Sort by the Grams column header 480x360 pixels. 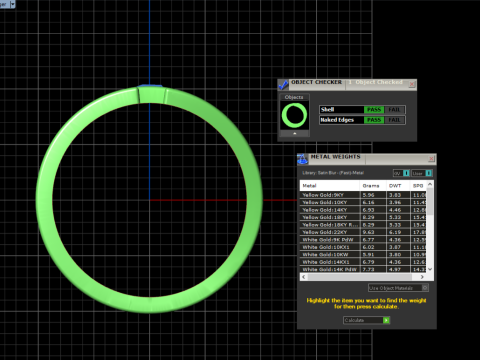(373, 186)
